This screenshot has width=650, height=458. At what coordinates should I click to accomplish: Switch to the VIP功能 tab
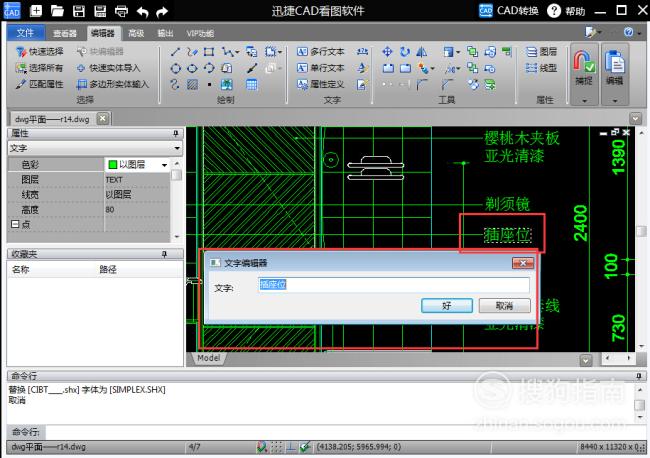pos(200,34)
